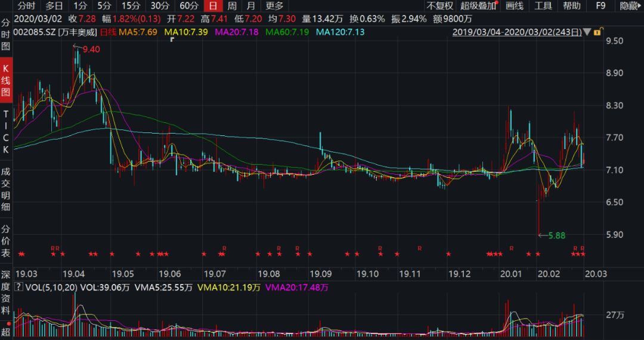Click the 9.40 high price marker
The height and width of the screenshot is (340, 644).
point(90,49)
